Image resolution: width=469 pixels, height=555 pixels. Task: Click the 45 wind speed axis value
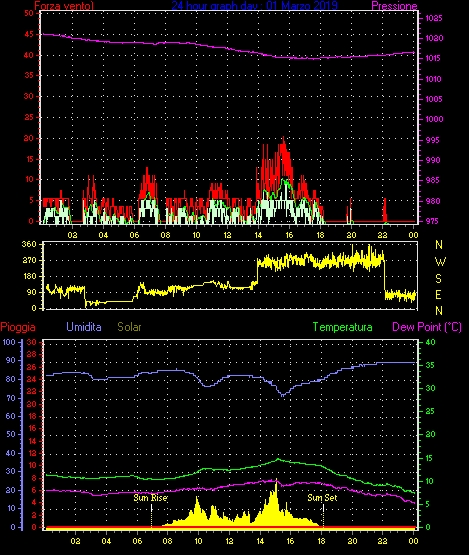(29, 34)
